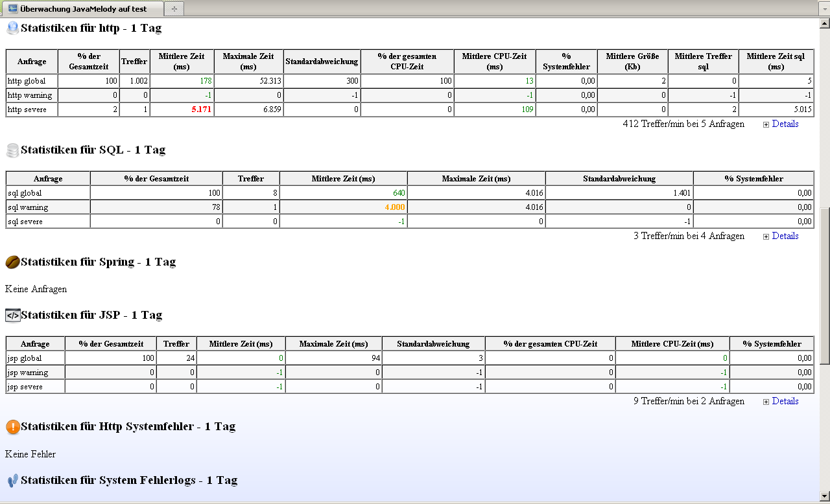Image resolution: width=830 pixels, height=504 pixels.
Task: Click the http table header 'Mittlere Größe (Kb)'
Action: point(632,62)
